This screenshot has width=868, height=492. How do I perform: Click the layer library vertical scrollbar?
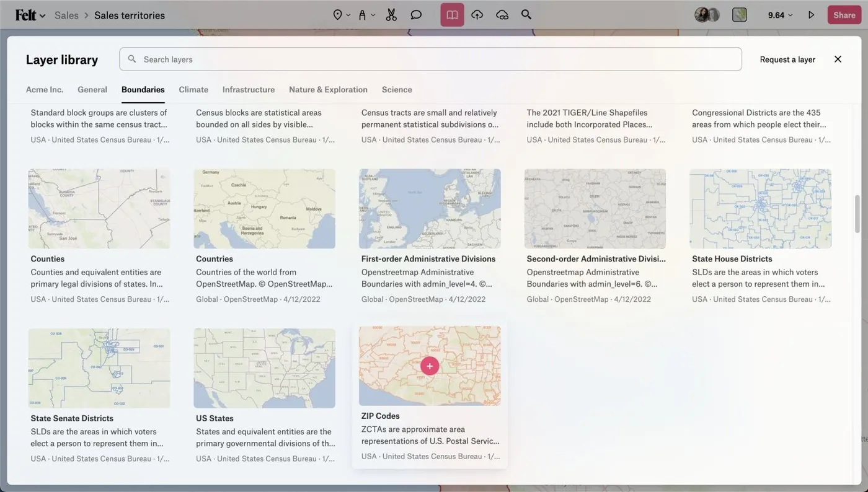[857, 214]
